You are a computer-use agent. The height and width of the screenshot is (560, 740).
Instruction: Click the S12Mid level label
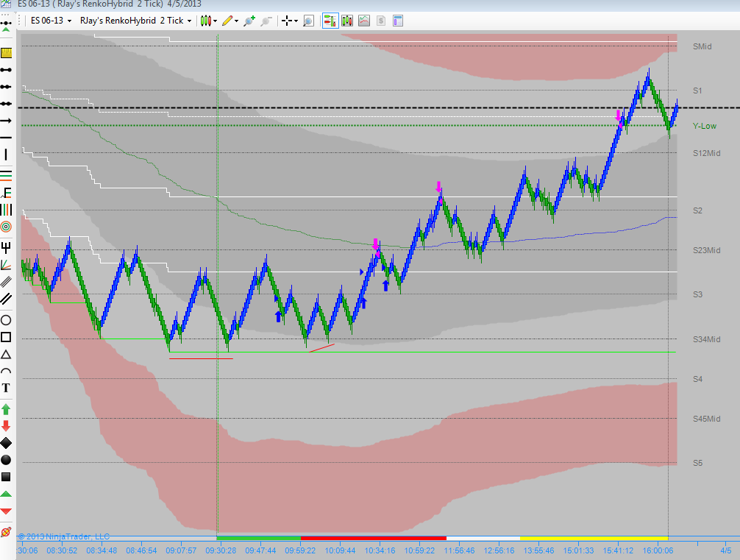coord(706,153)
